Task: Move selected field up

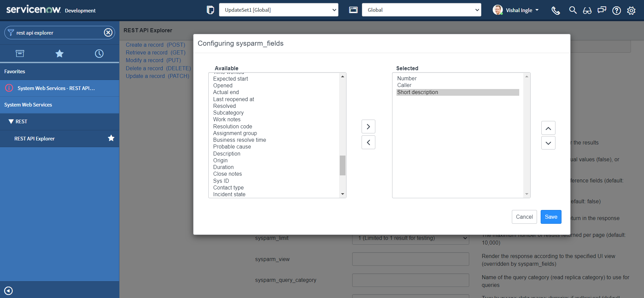Action: click(x=548, y=128)
